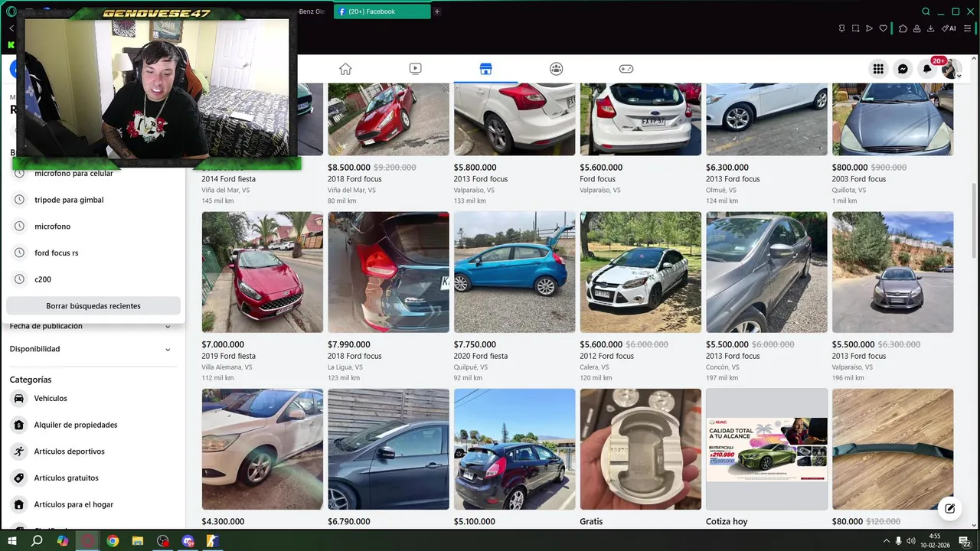The width and height of the screenshot is (980, 551).
Task: Open the 2013 Ford focus Concón listing
Action: tap(766, 297)
